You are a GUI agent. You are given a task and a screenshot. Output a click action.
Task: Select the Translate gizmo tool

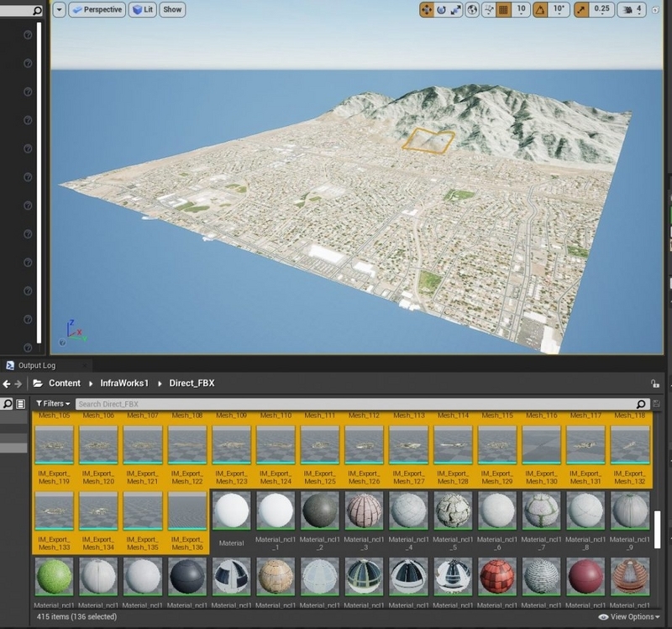click(x=427, y=9)
